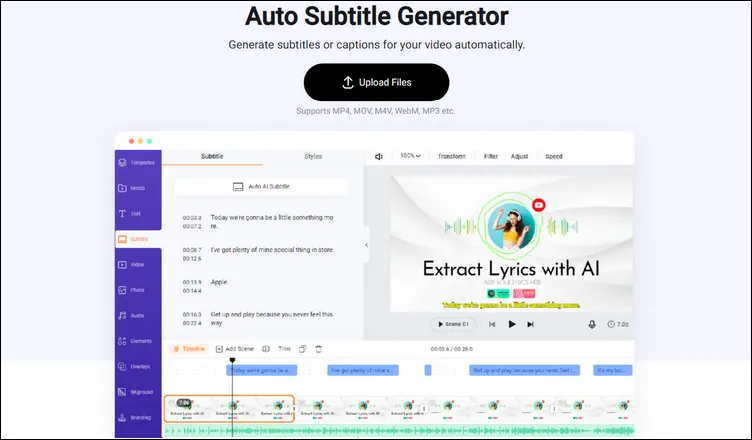Open the Filter menu
The height and width of the screenshot is (440, 752).
tap(491, 156)
